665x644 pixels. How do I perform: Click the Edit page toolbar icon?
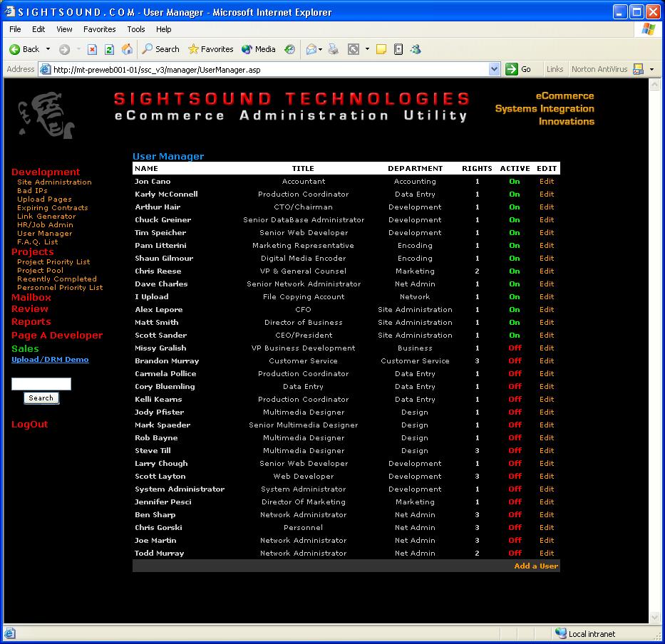pyautogui.click(x=354, y=50)
